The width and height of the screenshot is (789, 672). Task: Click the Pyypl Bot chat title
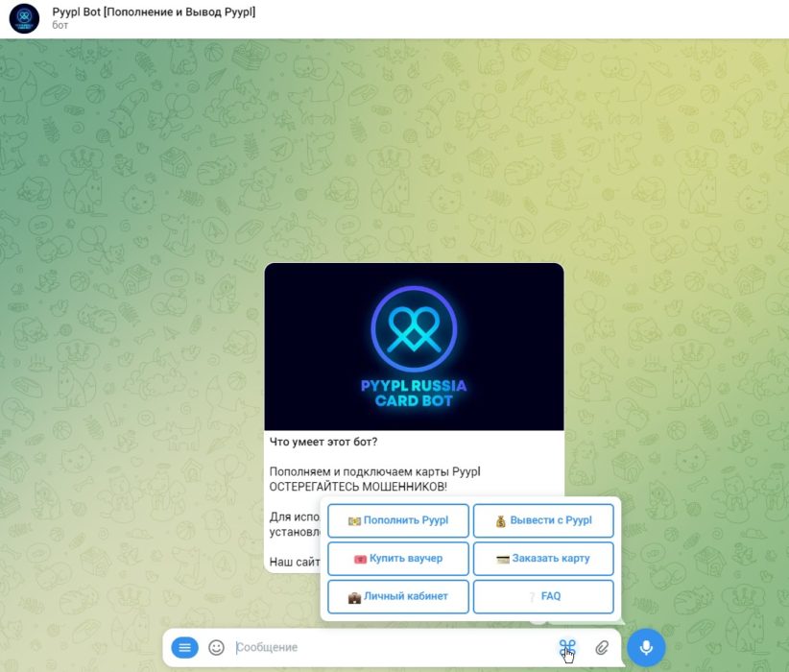click(154, 11)
